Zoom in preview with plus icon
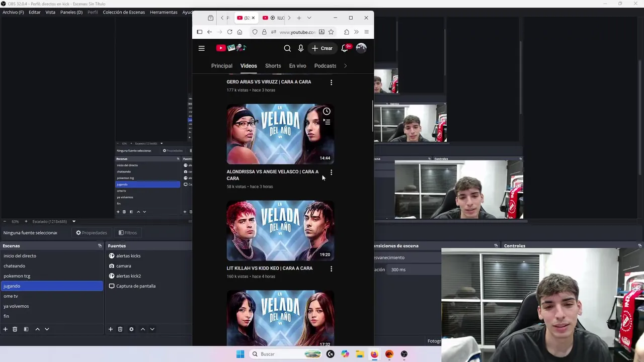644x362 pixels. point(27,222)
